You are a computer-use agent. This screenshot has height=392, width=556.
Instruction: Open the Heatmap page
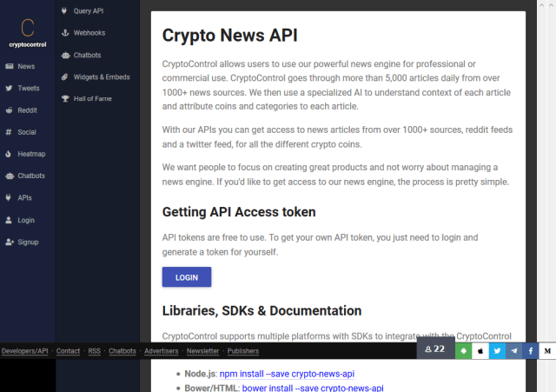(x=31, y=154)
